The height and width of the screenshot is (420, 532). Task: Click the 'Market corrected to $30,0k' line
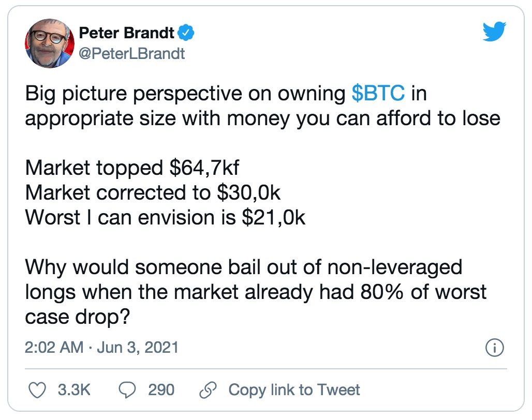153,192
